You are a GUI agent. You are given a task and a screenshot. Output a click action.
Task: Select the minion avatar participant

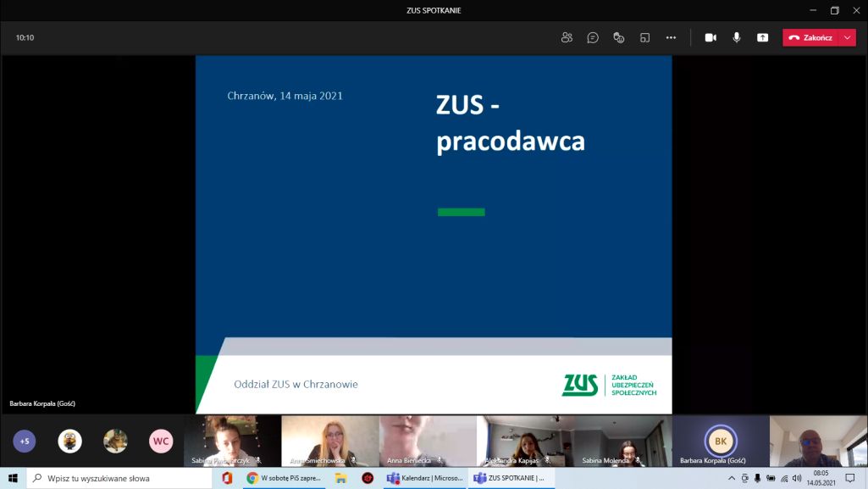click(x=69, y=442)
